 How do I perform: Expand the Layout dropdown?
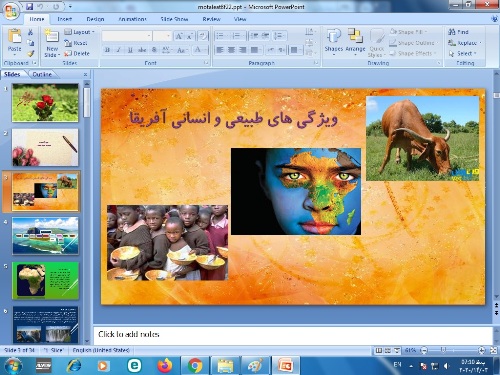coord(79,32)
